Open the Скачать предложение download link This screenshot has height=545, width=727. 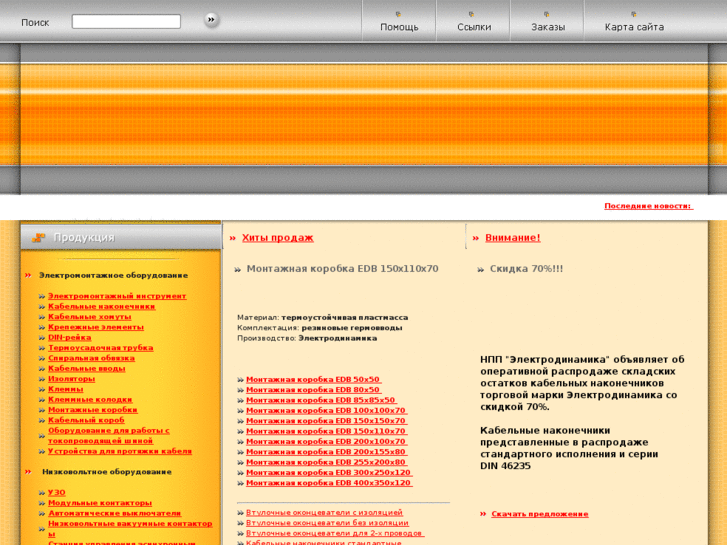539,514
